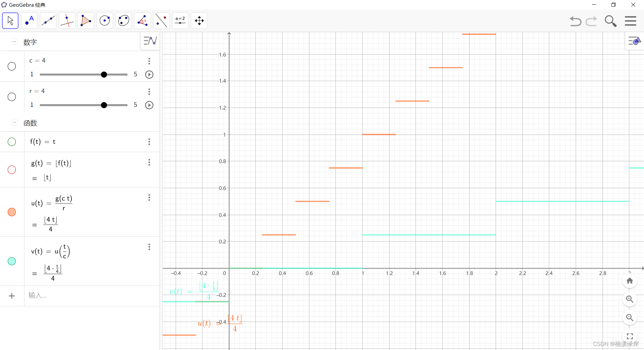Zoom out of the graphics view

point(630,317)
